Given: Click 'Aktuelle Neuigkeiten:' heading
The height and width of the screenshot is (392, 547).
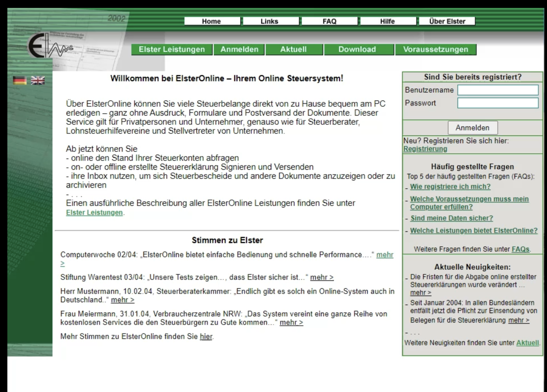Looking at the screenshot, I should coord(472,267).
